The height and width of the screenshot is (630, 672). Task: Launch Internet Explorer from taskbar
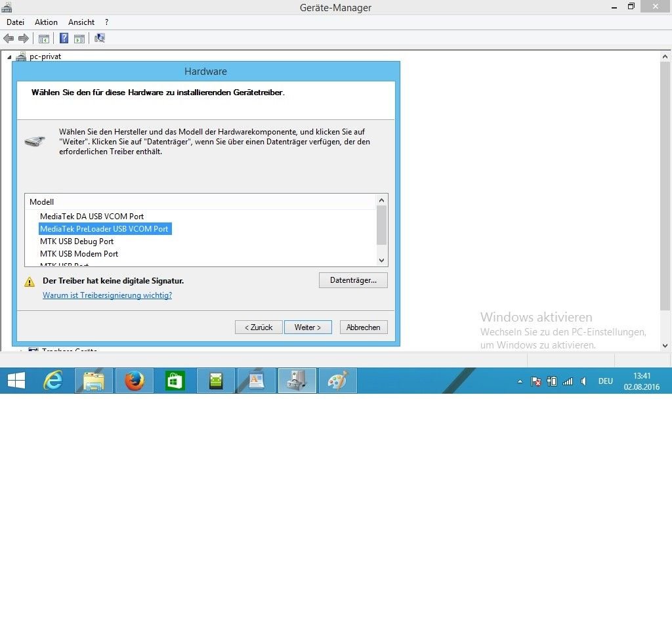(x=53, y=381)
